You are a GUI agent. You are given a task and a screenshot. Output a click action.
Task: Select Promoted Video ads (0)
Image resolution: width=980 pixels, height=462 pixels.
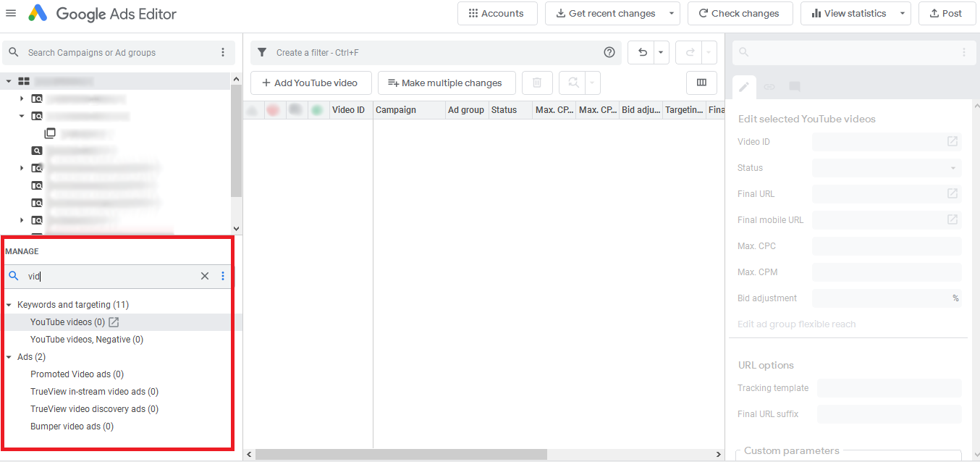[x=77, y=374]
